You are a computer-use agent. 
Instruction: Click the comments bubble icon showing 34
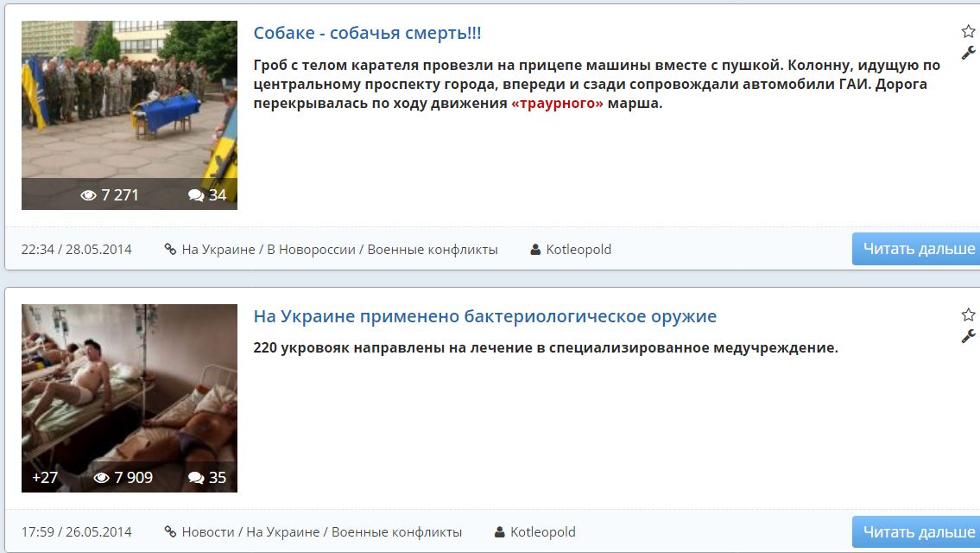[x=196, y=195]
